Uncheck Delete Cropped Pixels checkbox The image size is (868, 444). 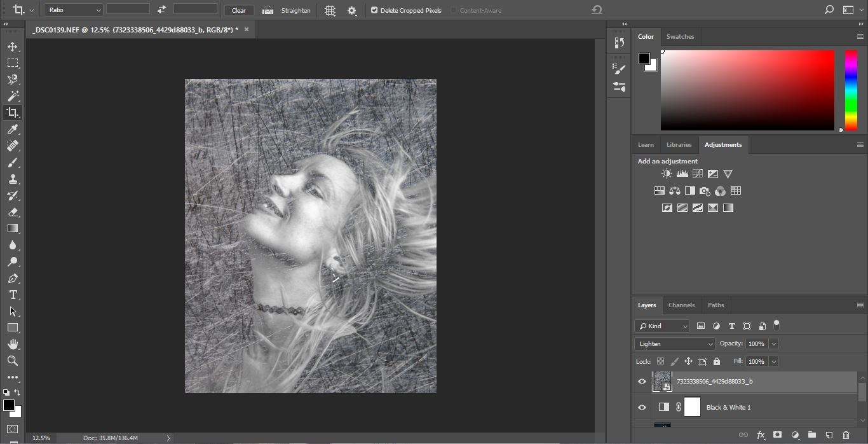[374, 10]
